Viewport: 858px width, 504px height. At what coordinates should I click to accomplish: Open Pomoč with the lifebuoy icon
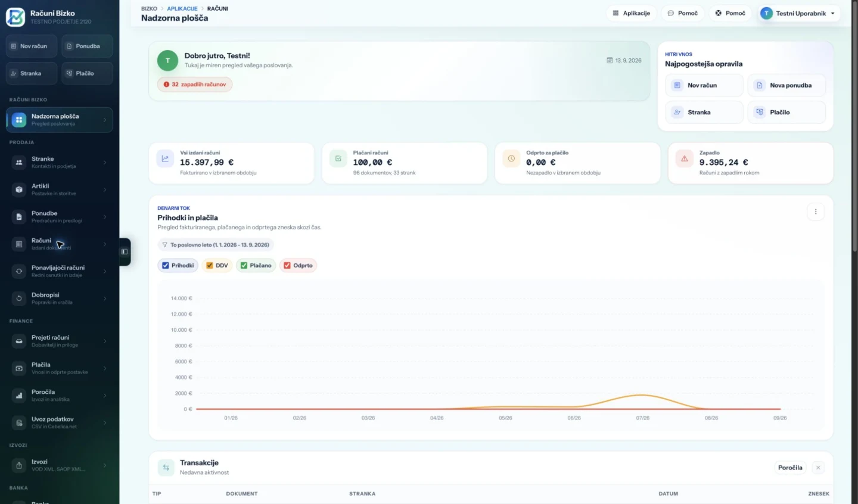[730, 13]
